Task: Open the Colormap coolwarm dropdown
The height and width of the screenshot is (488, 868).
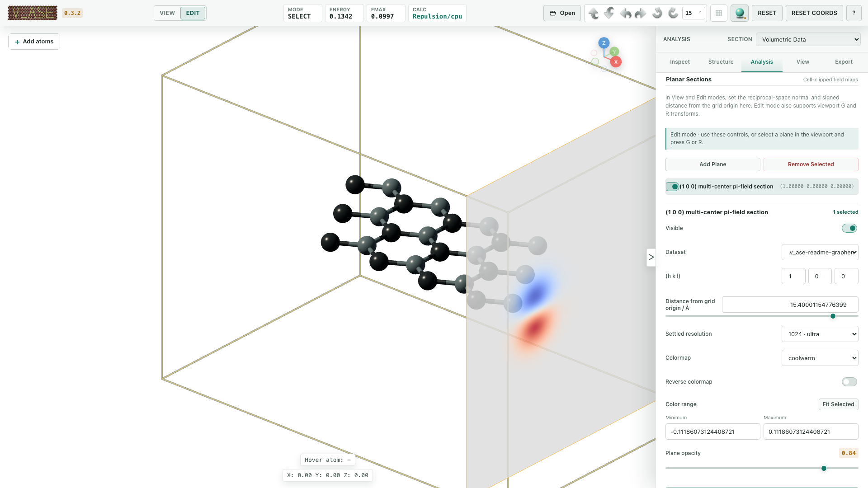Action: point(820,358)
